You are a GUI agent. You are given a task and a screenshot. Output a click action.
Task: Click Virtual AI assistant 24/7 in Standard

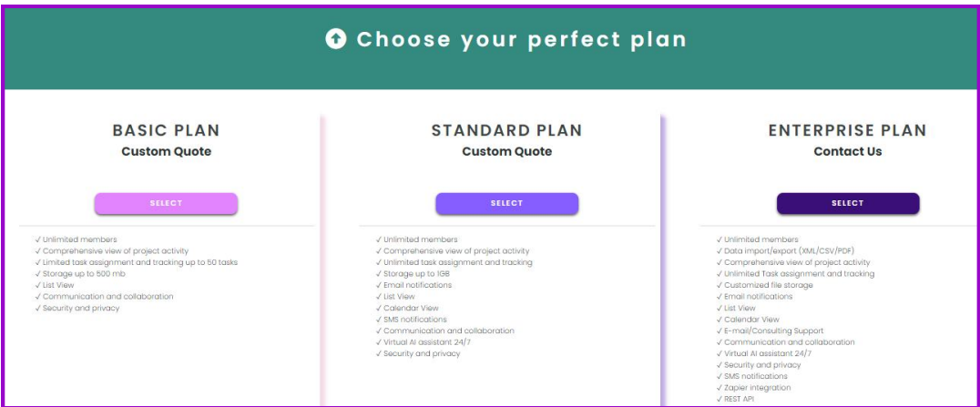427,342
